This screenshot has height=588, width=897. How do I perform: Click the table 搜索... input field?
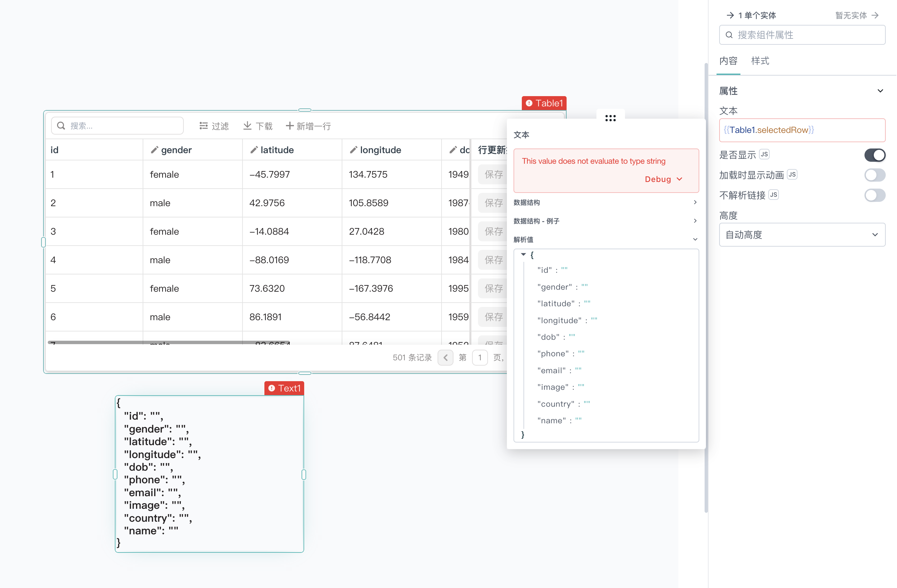click(117, 126)
